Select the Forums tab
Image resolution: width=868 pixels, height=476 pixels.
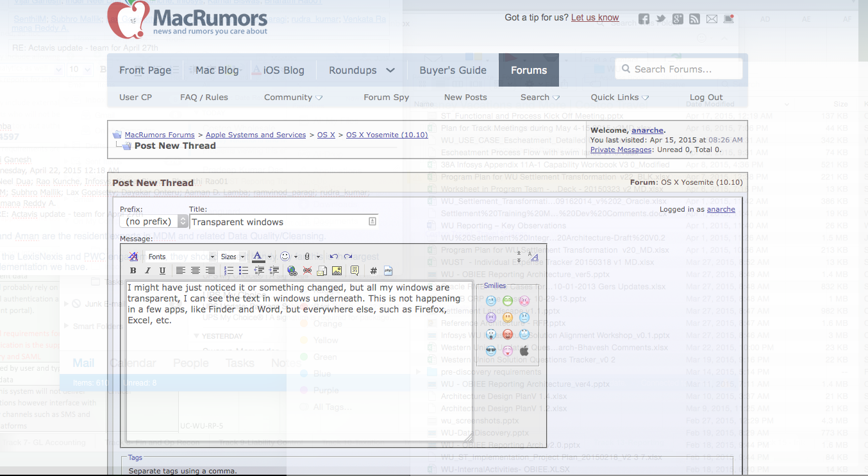coord(529,70)
